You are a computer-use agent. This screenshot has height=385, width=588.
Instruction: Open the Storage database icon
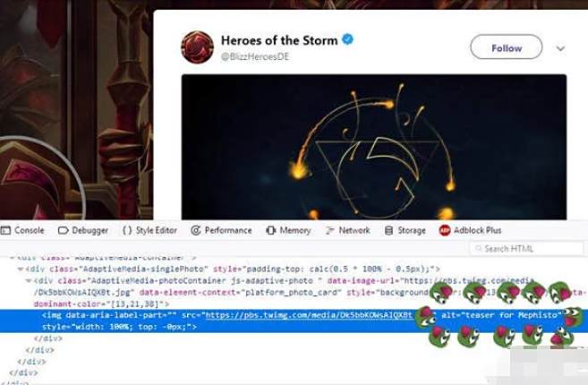[389, 230]
